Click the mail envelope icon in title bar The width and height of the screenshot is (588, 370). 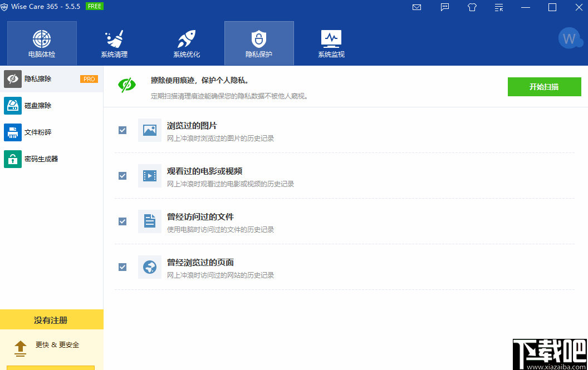click(416, 7)
